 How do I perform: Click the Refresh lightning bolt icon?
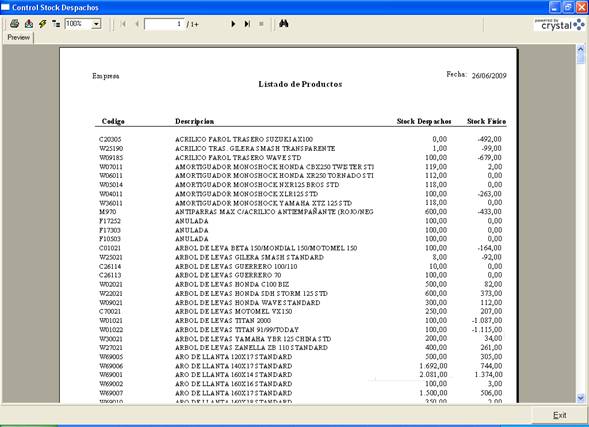[42, 24]
